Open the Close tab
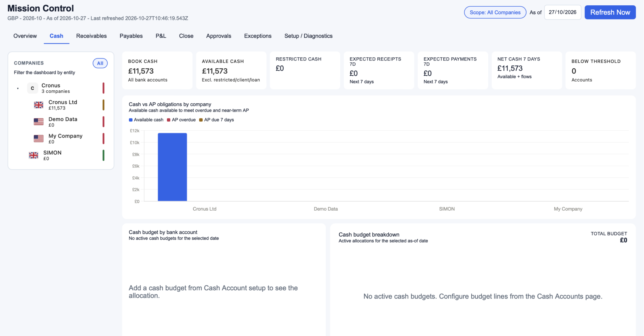Screen dimensions: 644x336 [186, 36]
